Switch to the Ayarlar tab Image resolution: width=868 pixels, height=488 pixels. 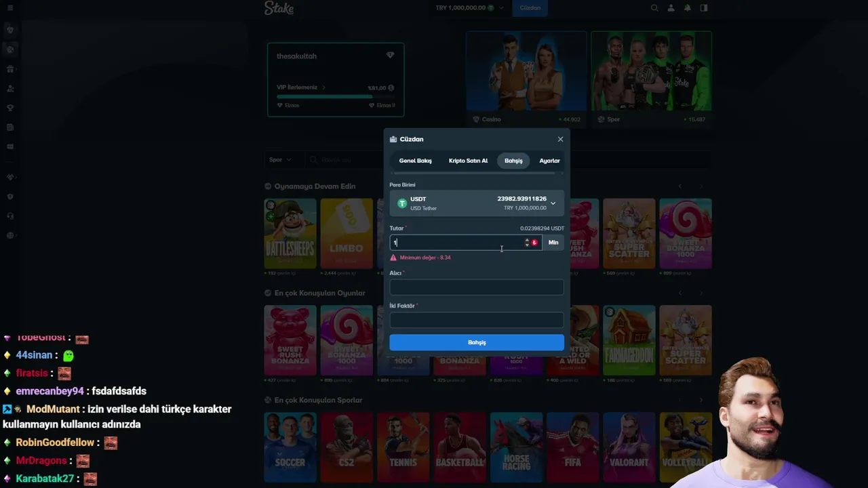[549, 161]
